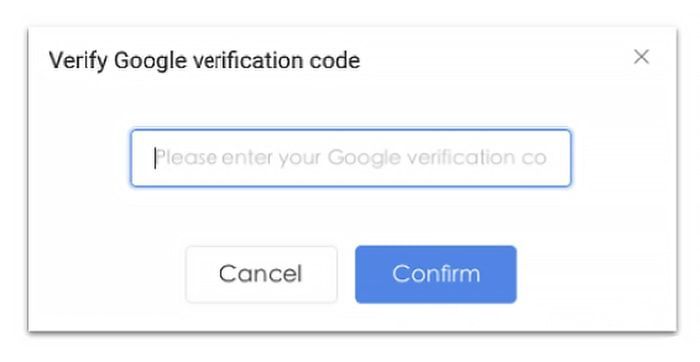Click the Google verification code input field
The image size is (700, 362).
point(350,158)
